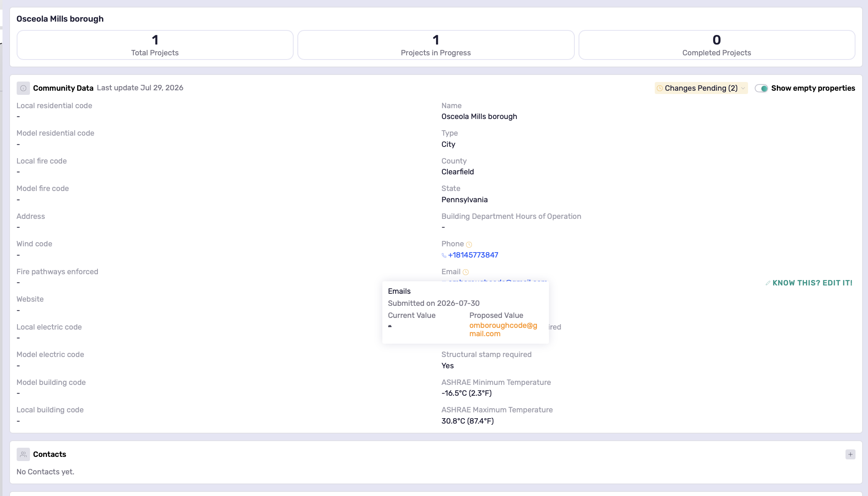868x496 pixels.
Task: Click Building Department Hours of Operation label
Action: click(x=511, y=216)
